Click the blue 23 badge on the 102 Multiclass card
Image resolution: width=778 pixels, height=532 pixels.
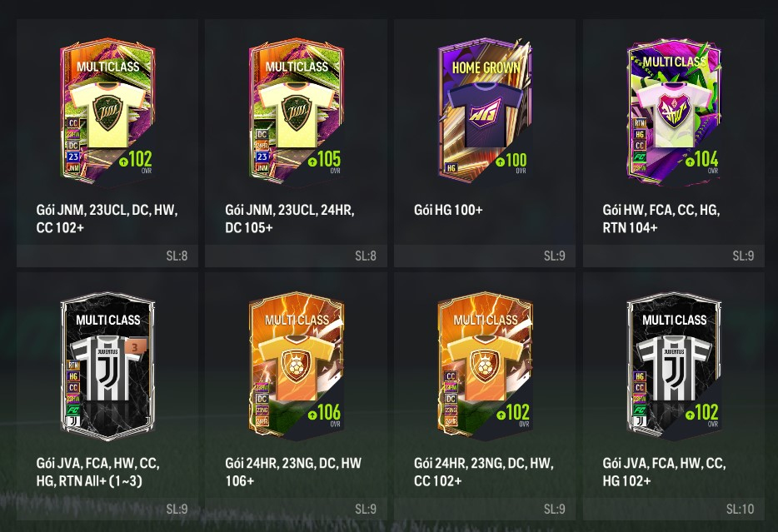[x=73, y=157]
